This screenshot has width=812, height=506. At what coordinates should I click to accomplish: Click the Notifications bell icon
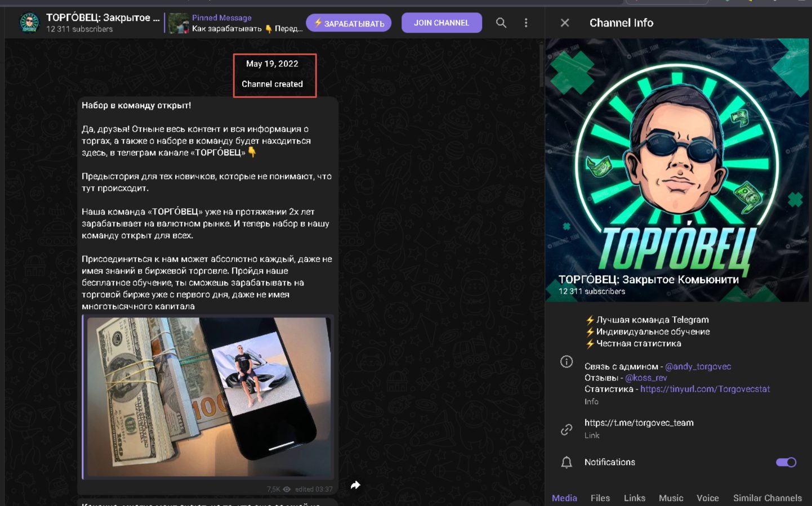[x=566, y=462]
